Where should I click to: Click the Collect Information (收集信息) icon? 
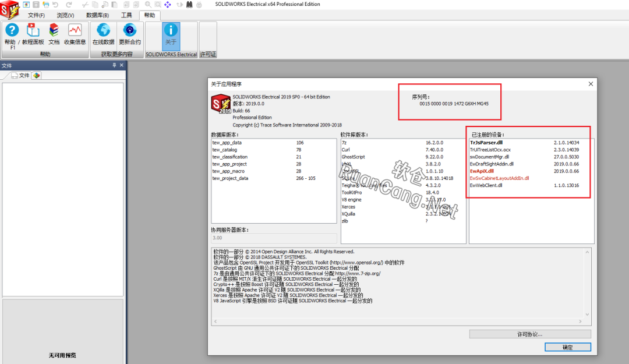pos(75,30)
